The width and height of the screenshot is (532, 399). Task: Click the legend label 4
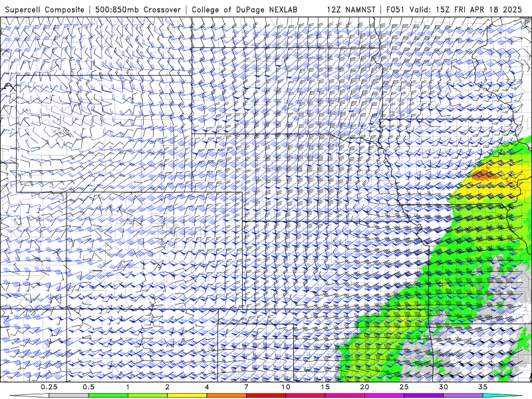[x=207, y=387]
